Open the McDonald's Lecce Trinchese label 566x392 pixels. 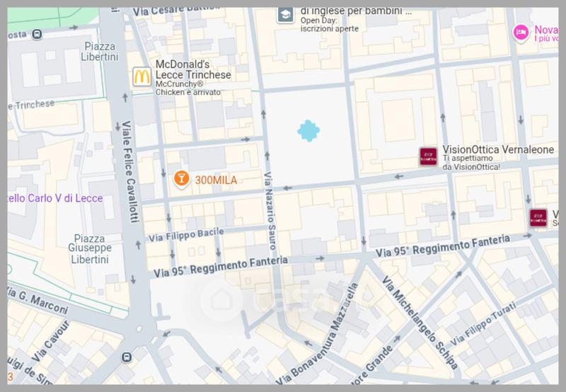[193, 69]
